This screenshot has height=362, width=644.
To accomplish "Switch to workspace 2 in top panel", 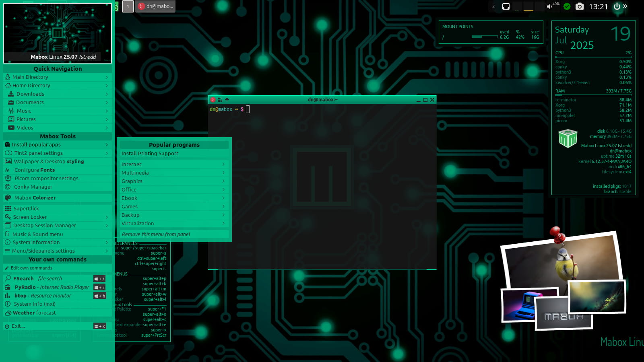I will tap(493, 6).
